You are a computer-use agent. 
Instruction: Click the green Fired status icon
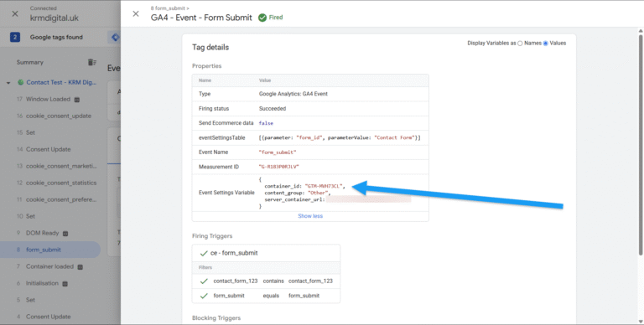pyautogui.click(x=262, y=18)
